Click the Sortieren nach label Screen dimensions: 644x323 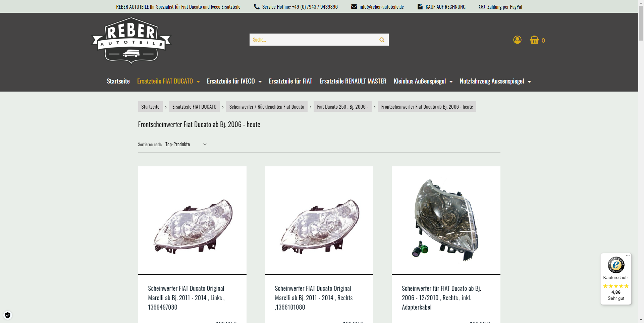coord(150,145)
